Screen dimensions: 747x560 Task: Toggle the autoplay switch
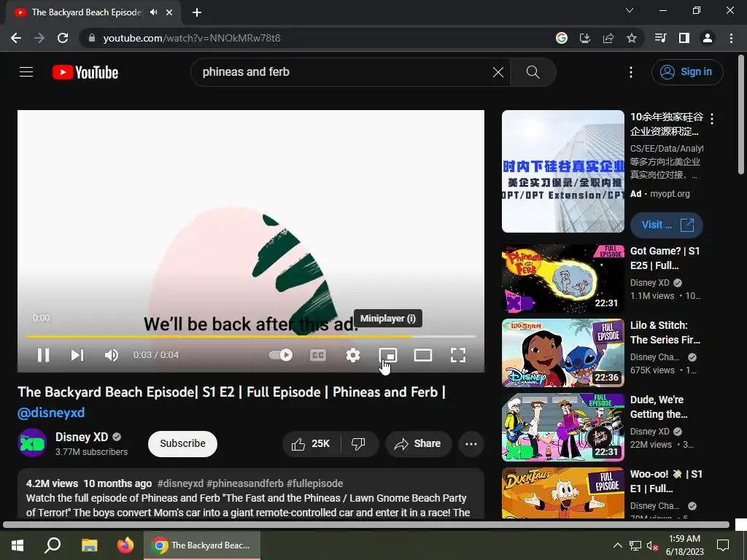click(x=281, y=355)
